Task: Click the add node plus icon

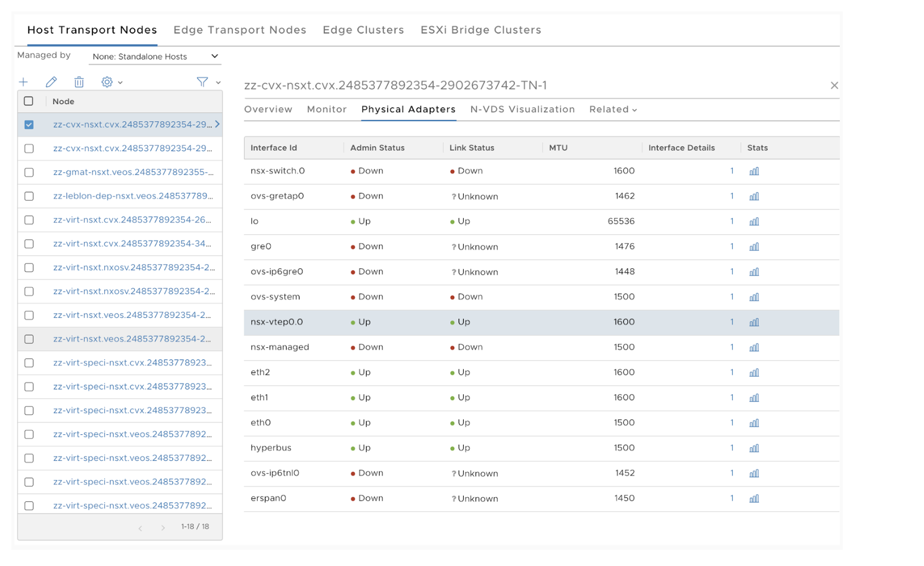Action: tap(24, 82)
